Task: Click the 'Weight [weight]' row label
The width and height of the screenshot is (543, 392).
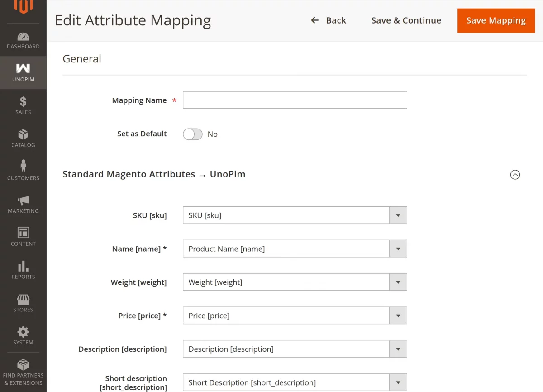Action: point(138,282)
